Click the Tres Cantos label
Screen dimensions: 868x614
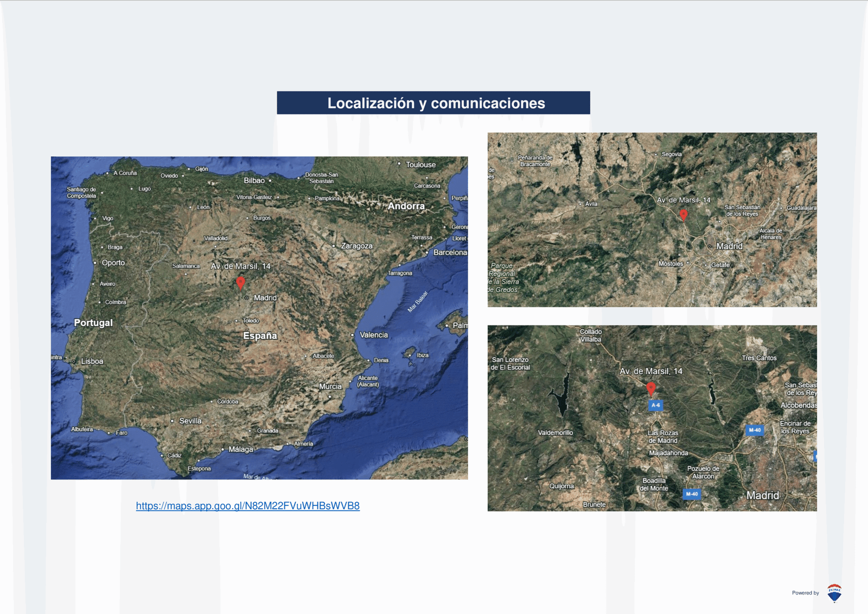point(759,358)
